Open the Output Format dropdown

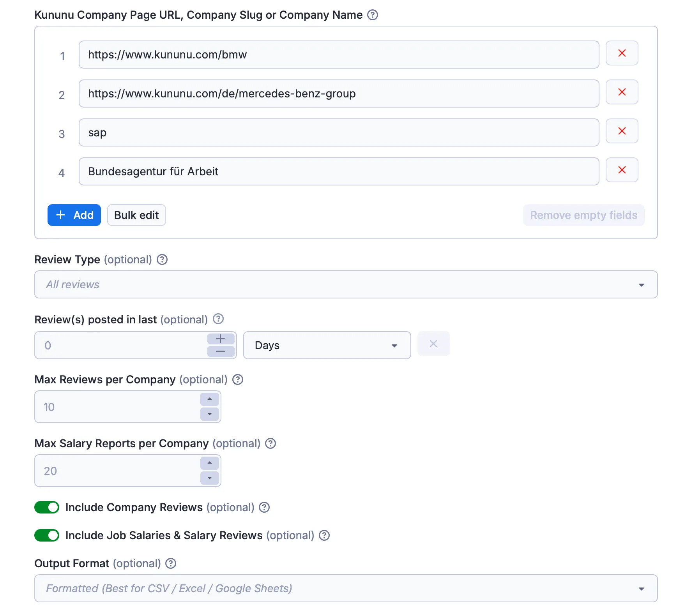pos(346,588)
